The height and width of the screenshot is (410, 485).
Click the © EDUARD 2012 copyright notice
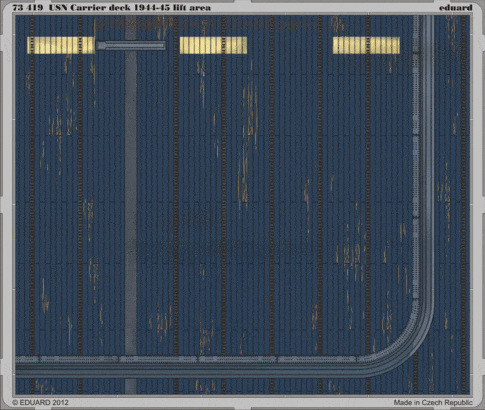[40, 402]
